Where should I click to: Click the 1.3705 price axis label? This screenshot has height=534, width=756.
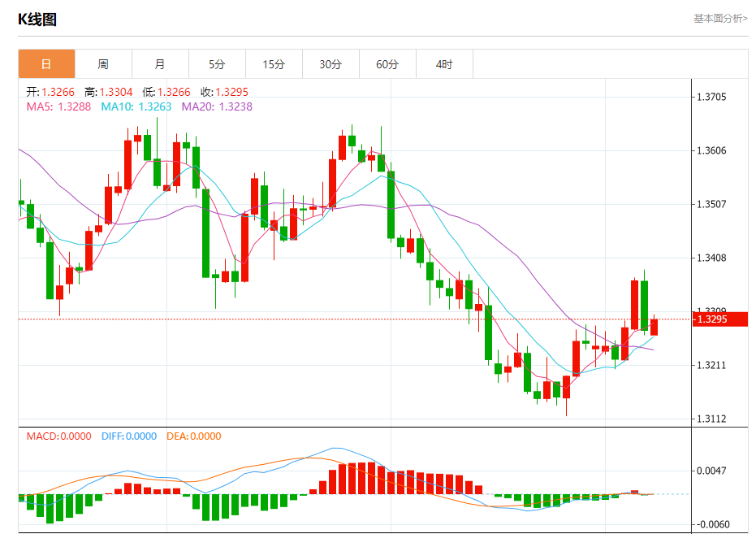click(711, 97)
